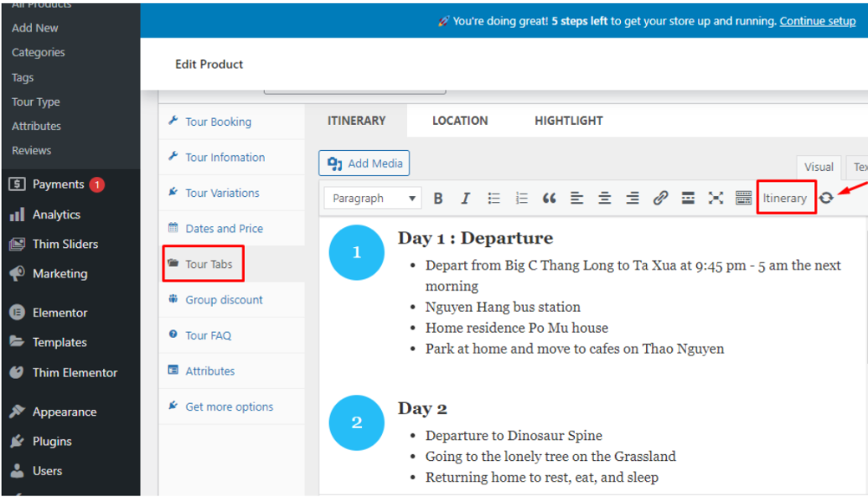Switch to the LOCATION tab
This screenshot has width=868, height=497.
[460, 121]
